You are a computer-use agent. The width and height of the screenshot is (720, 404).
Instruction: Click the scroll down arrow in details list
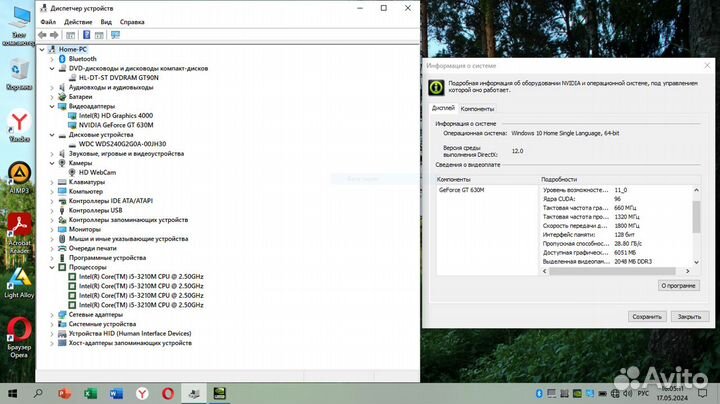click(697, 262)
